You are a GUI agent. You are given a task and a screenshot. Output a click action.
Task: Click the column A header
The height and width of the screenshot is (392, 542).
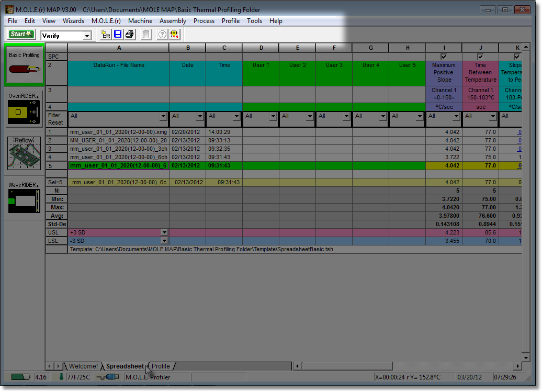point(119,48)
